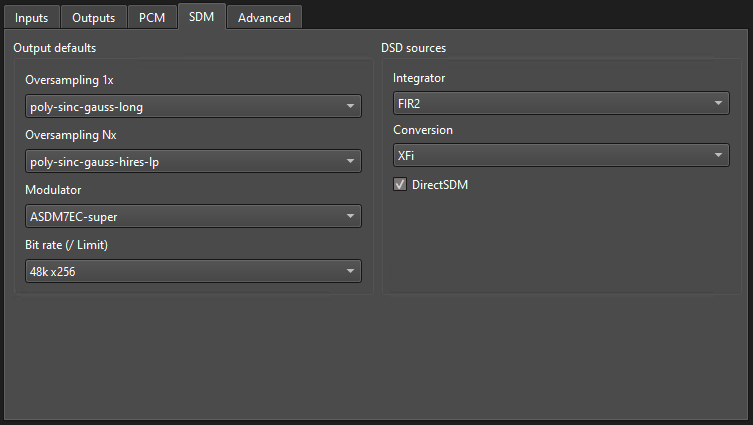Click the 48k x256 bit rate field

point(193,271)
